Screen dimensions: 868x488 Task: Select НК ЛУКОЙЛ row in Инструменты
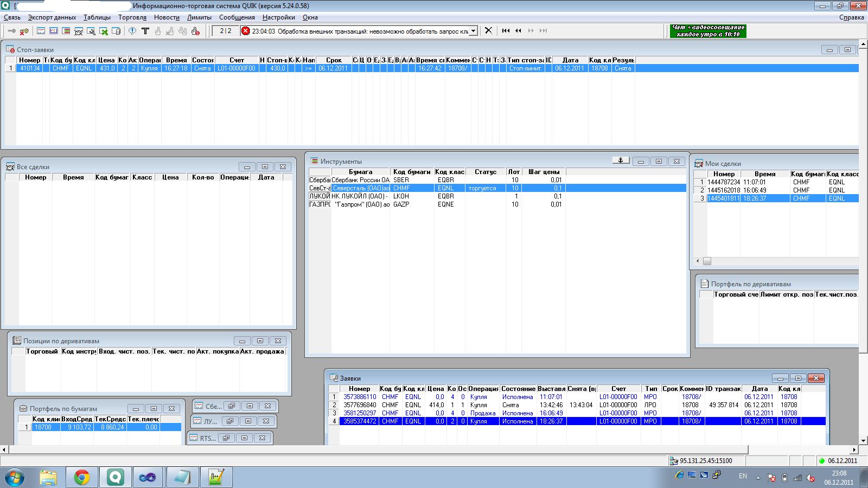437,196
